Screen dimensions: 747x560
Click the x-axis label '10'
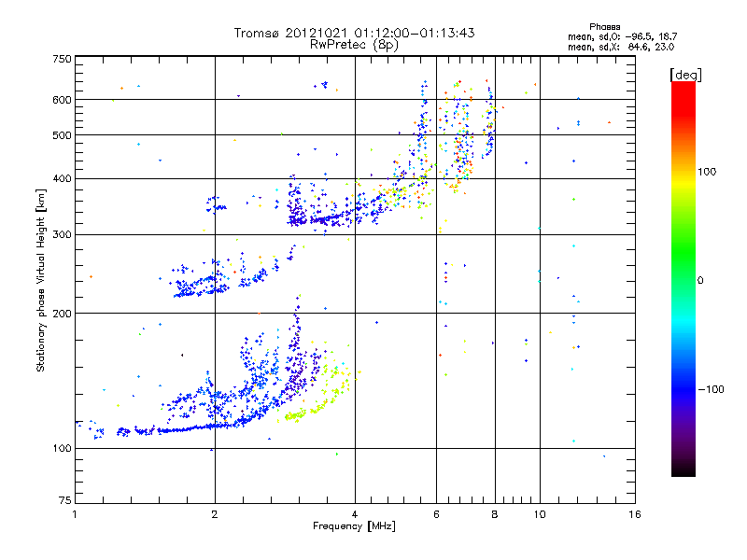click(x=540, y=514)
